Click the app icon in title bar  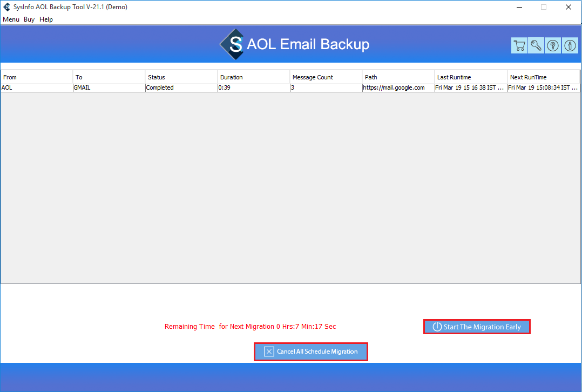click(6, 7)
